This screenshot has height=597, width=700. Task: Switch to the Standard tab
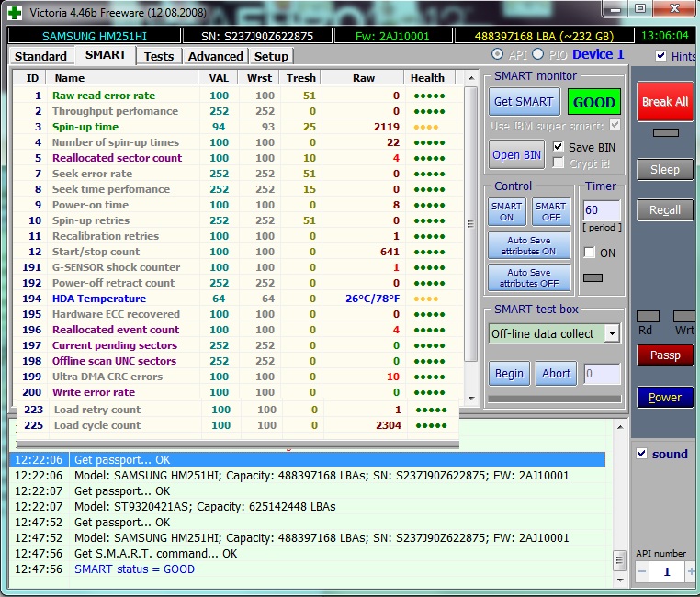40,56
